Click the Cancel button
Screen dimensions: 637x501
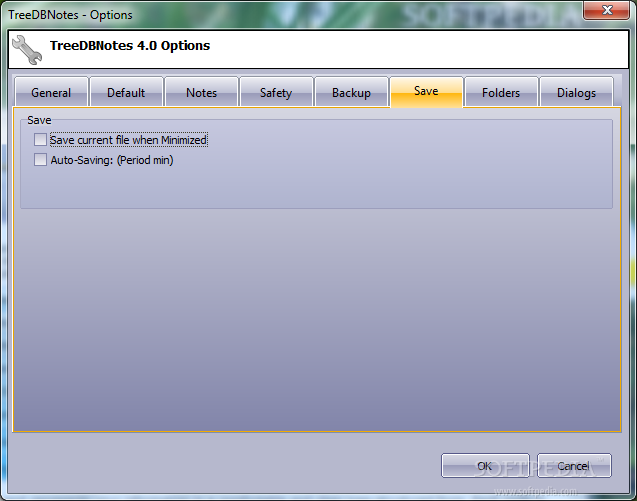574,466
